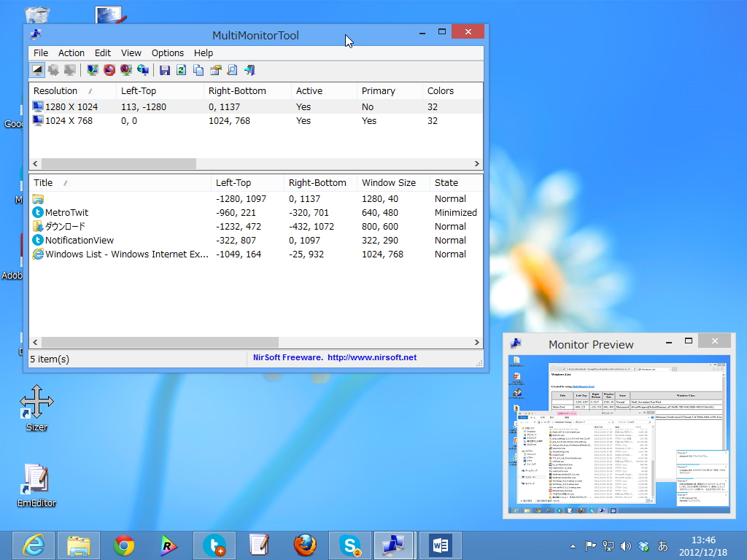Select the 1024 X 768 monitor row
The height and width of the screenshot is (560, 747).
[69, 121]
